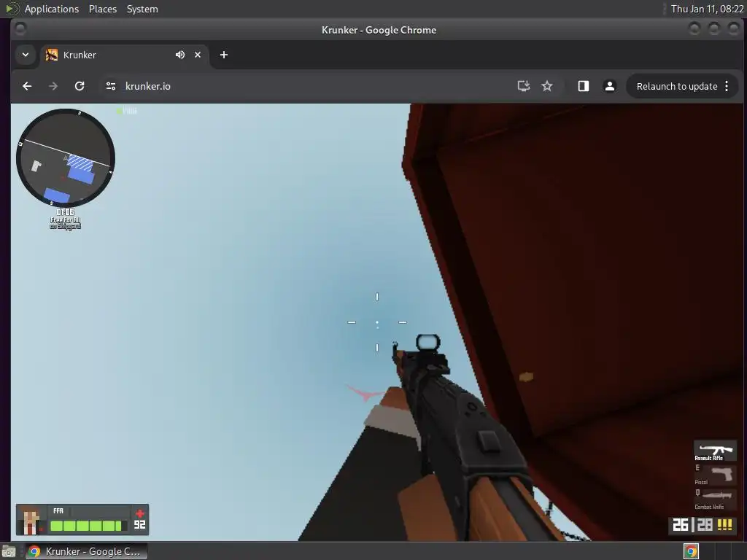This screenshot has height=560, width=747.
Task: Click the red dot sight on the rifle
Action: point(427,343)
